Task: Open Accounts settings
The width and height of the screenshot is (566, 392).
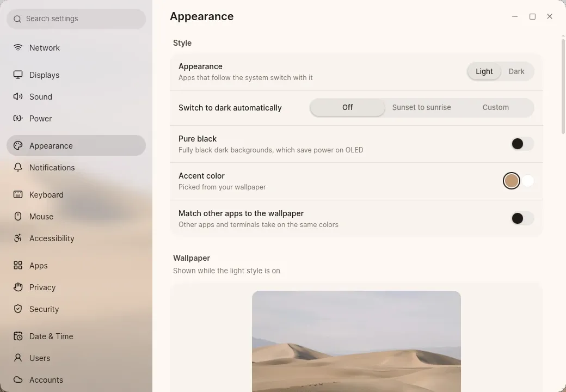Action: click(x=76, y=379)
